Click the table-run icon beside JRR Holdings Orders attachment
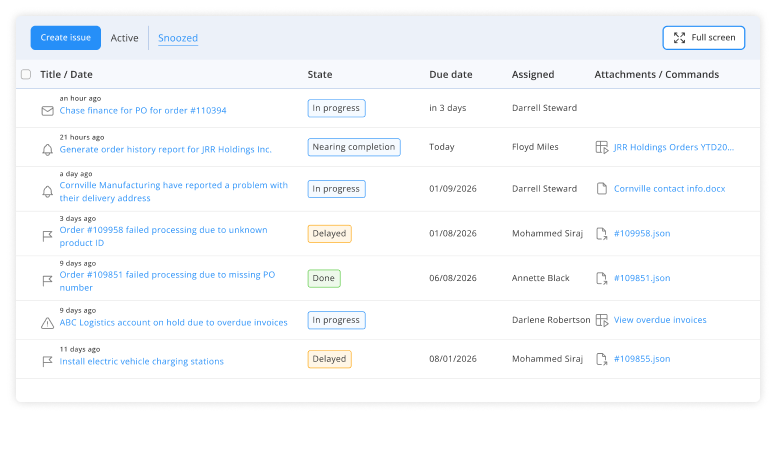 [x=602, y=147]
